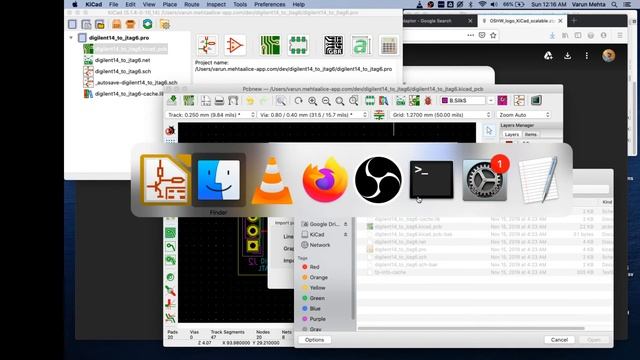Choose VLC in the app switcher
Viewport: 640px width, 360px height.
pyautogui.click(x=272, y=180)
